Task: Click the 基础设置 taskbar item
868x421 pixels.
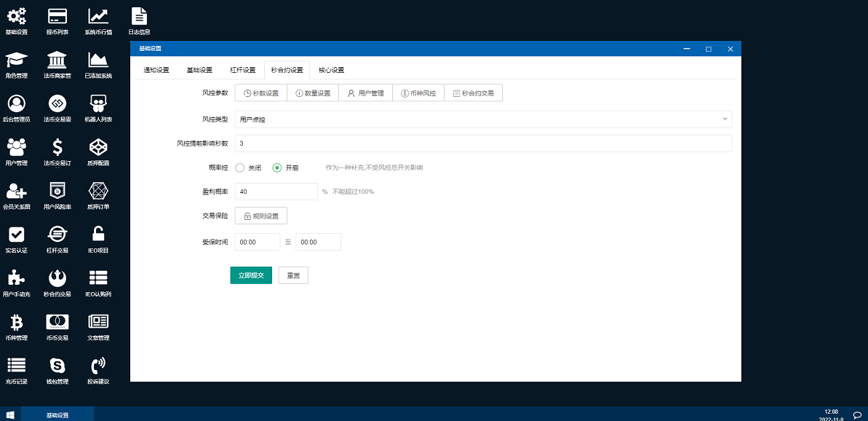Action: [57, 414]
